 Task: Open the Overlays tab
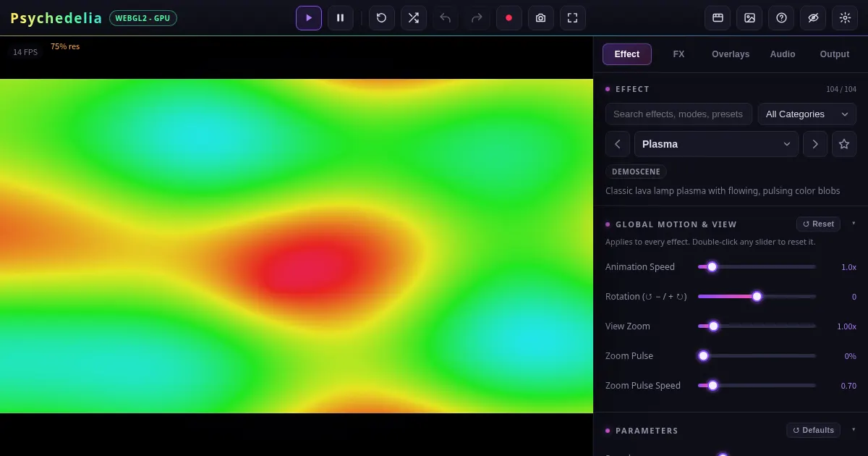731,54
